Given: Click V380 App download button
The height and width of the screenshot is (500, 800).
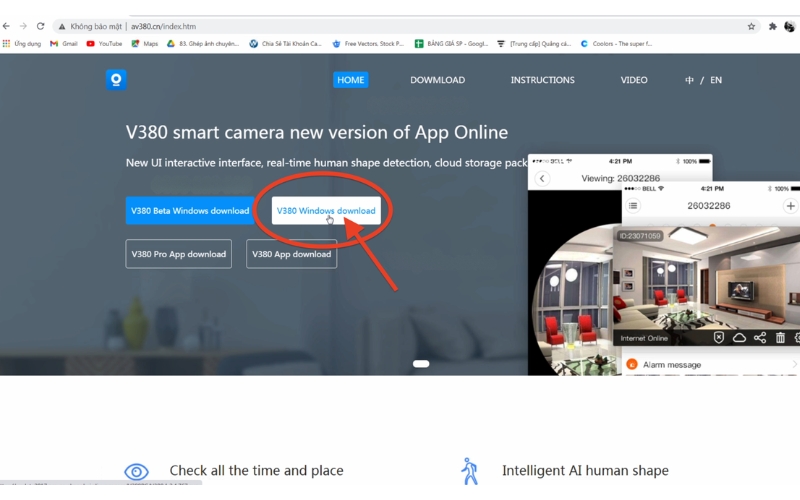Looking at the screenshot, I should pos(291,254).
